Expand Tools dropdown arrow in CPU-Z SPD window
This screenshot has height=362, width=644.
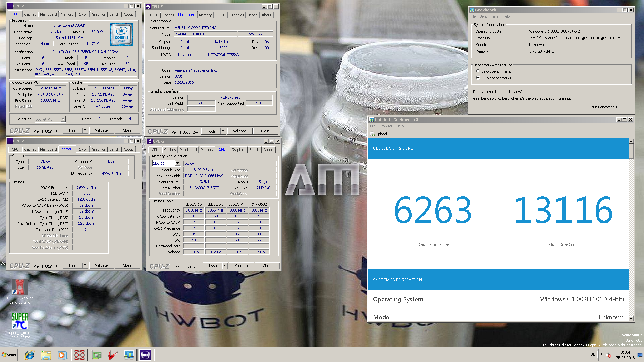(225, 266)
